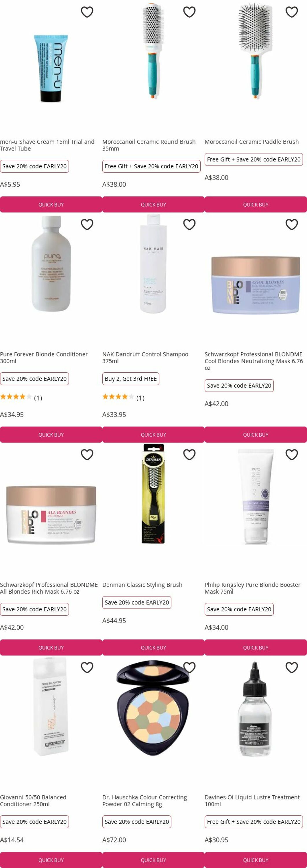Add men-ü Shave Cream to wishlist
The image size is (307, 868).
tap(87, 12)
